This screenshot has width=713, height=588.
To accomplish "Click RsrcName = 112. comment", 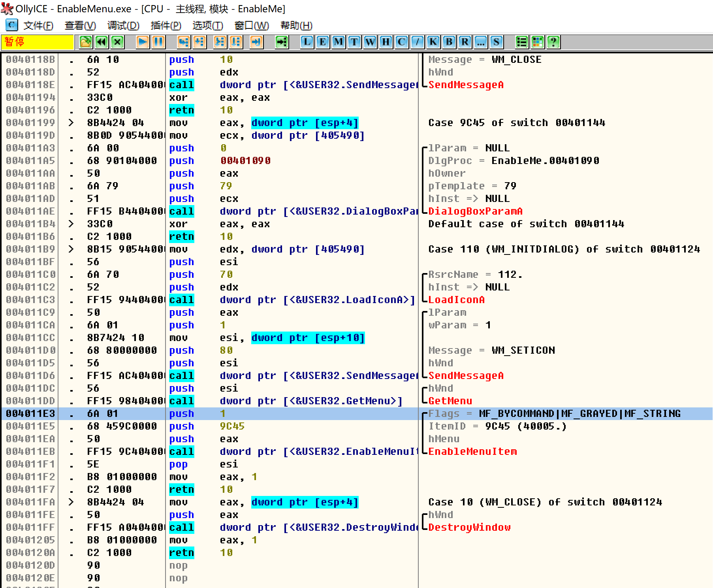I will click(476, 275).
